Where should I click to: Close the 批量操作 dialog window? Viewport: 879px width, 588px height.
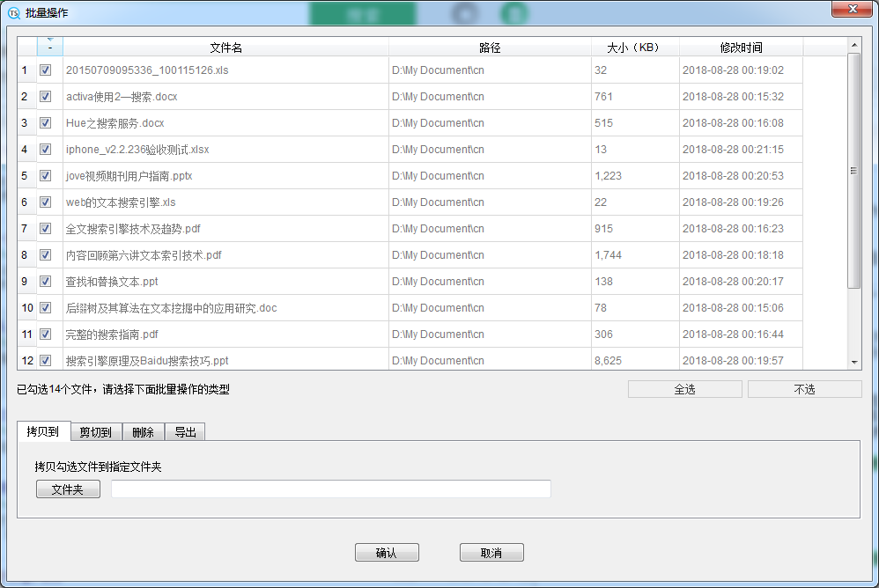click(x=852, y=9)
